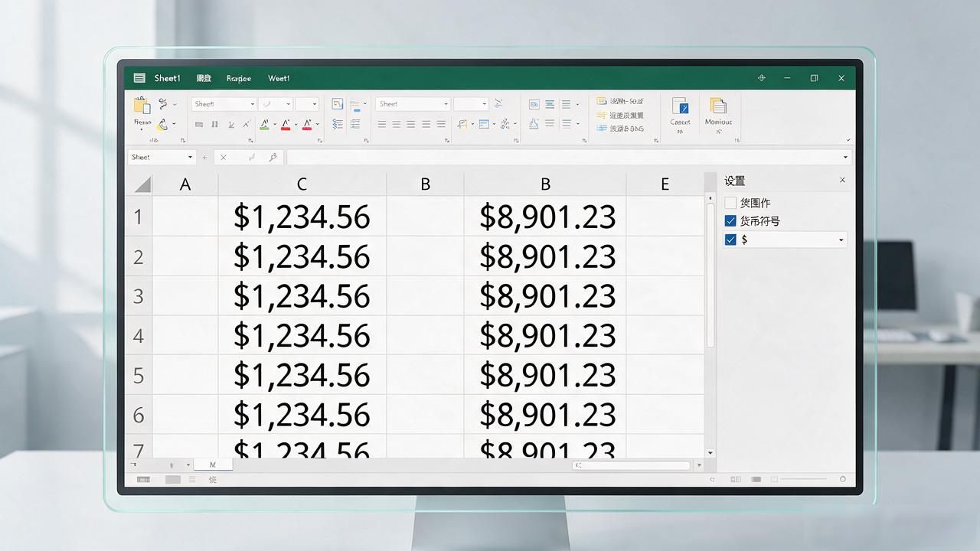This screenshot has height=551, width=980.
Task: Click the increase indent icon in ribbon
Action: [338, 124]
